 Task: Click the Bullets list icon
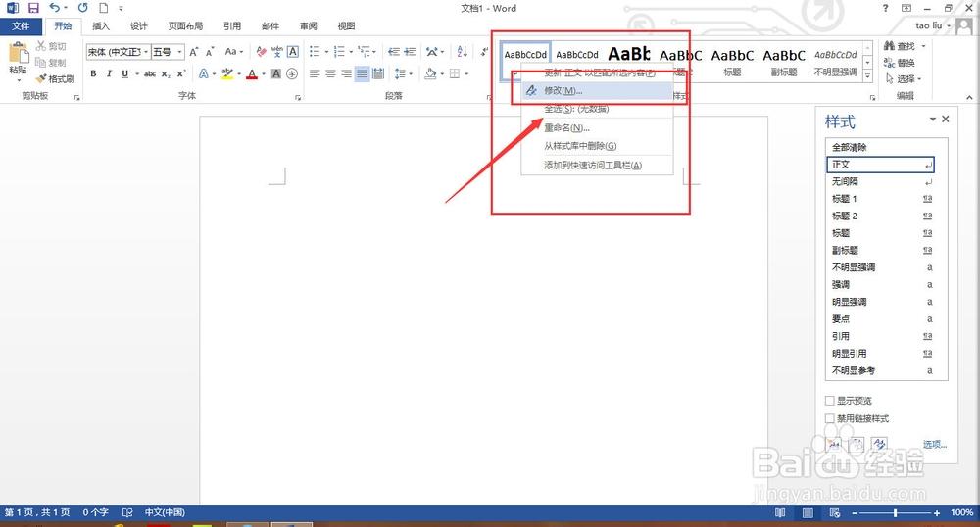point(315,52)
